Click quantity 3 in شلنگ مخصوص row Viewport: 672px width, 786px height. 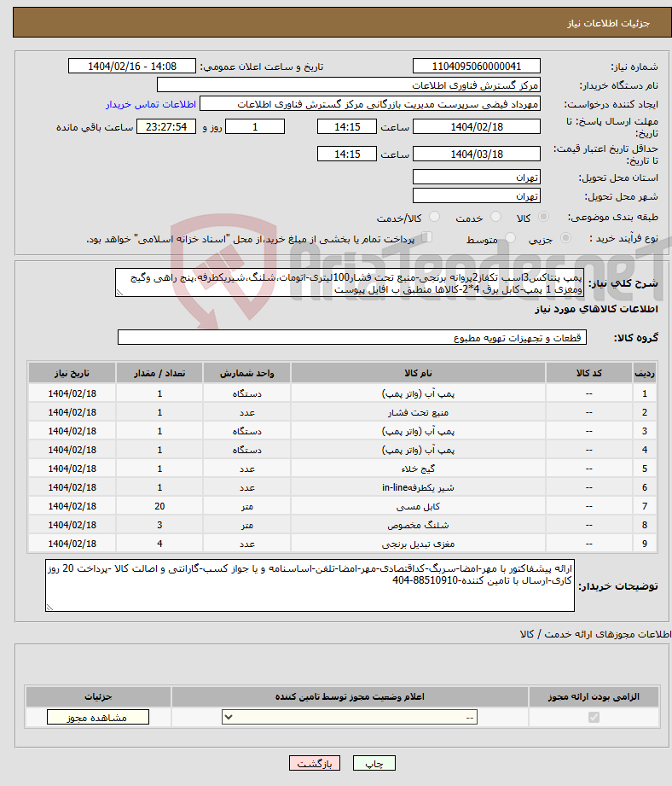pos(159,526)
